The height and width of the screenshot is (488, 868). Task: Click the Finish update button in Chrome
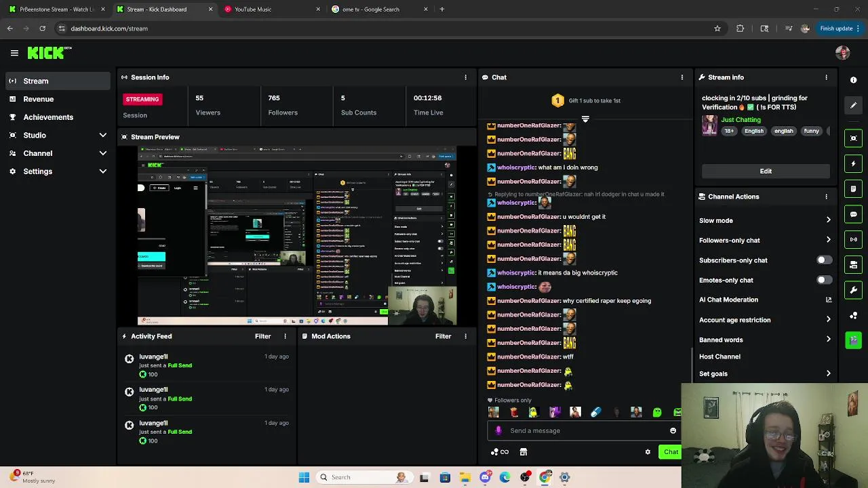pyautogui.click(x=840, y=28)
